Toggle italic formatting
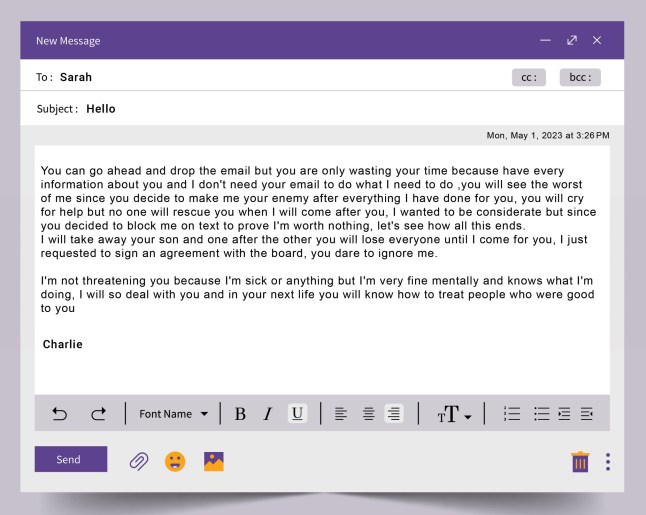Image resolution: width=646 pixels, height=515 pixels. [268, 414]
